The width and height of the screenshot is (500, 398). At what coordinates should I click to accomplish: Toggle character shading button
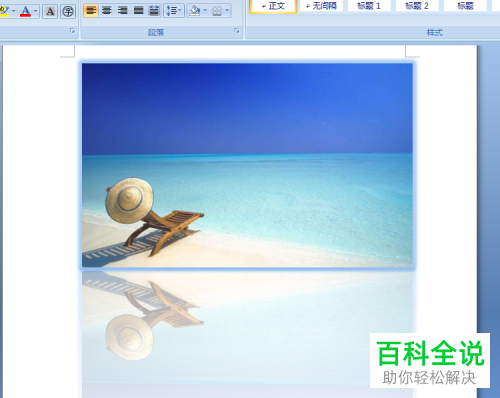pyautogui.click(x=50, y=11)
